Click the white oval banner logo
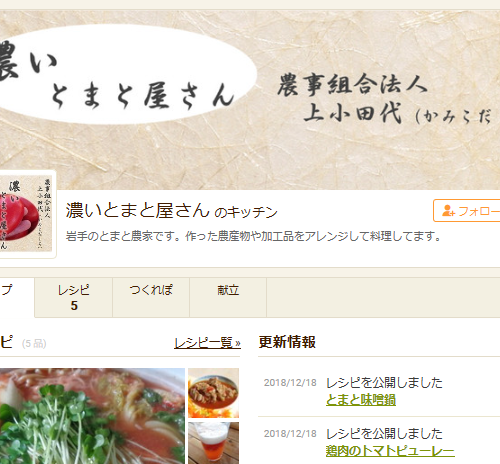Screen dimensions: 500x464 [x=125, y=74]
